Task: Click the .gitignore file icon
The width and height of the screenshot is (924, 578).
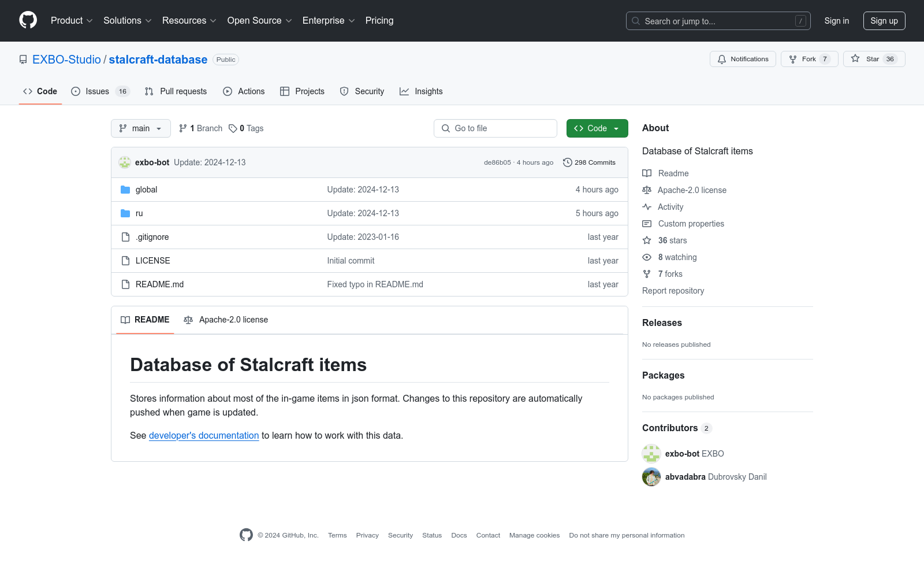Action: 125,237
